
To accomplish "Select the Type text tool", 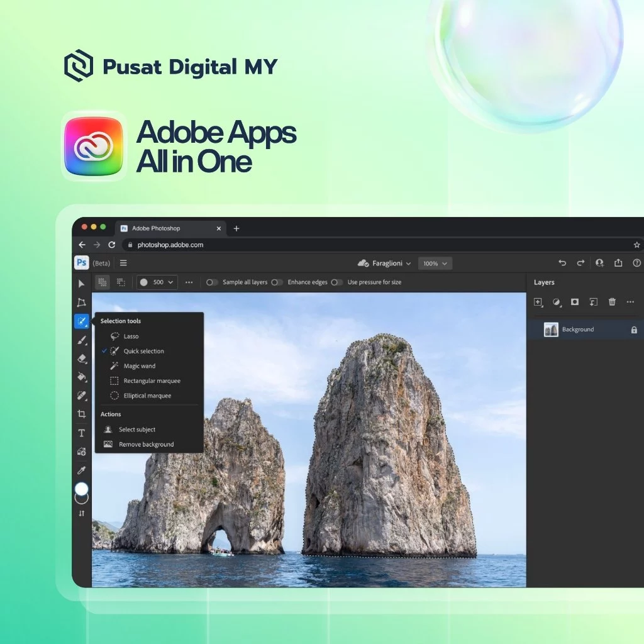I will [82, 433].
